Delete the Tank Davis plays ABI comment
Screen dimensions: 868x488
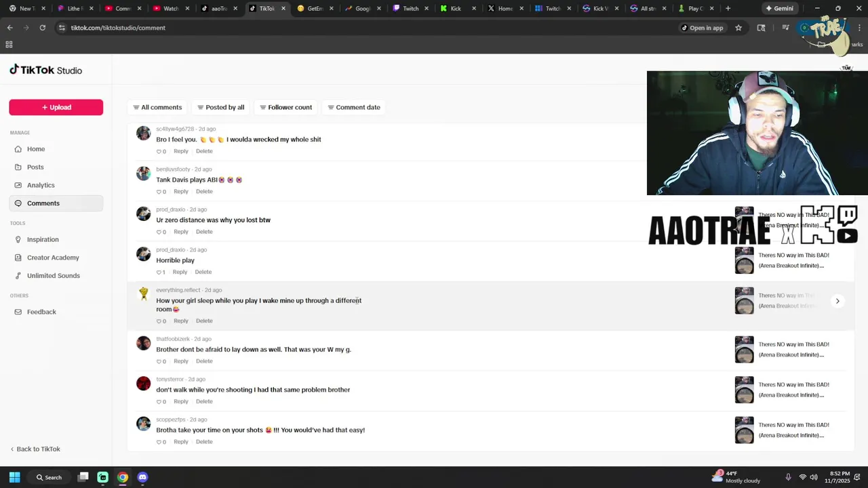pyautogui.click(x=204, y=191)
